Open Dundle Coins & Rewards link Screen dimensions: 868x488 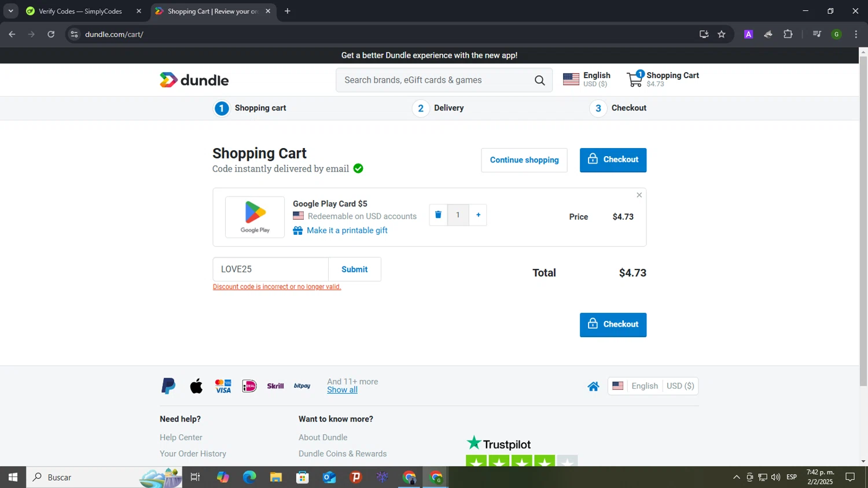pyautogui.click(x=343, y=454)
